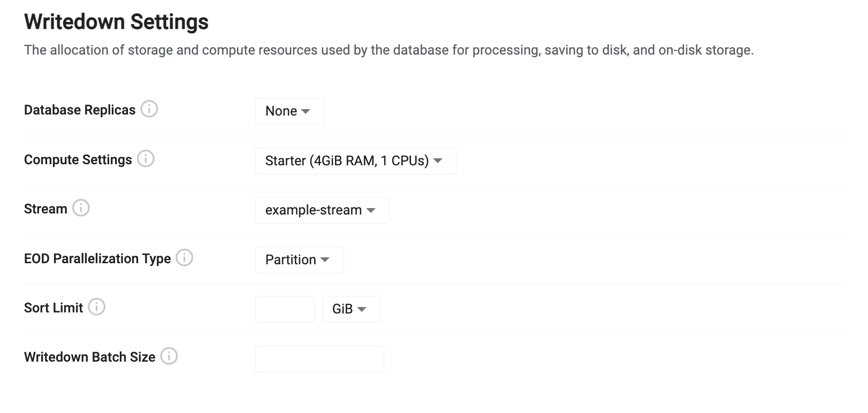Click the Compute Settings label
868x413 pixels.
(78, 160)
